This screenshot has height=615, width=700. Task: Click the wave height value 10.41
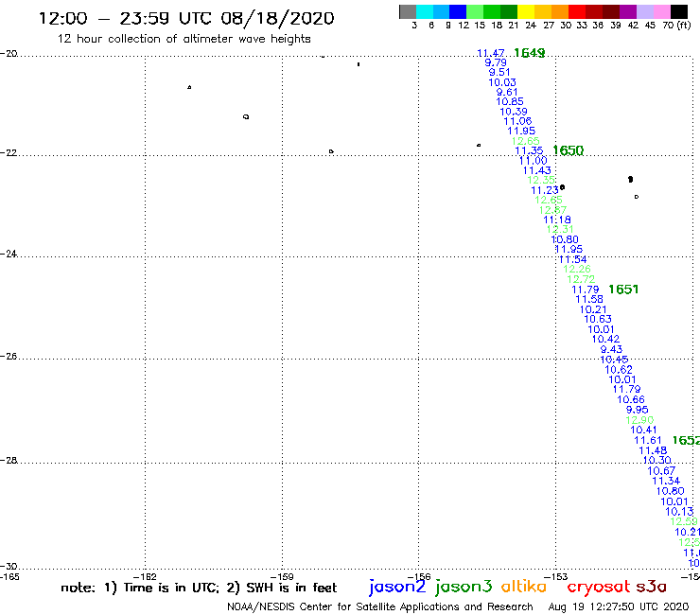643,430
